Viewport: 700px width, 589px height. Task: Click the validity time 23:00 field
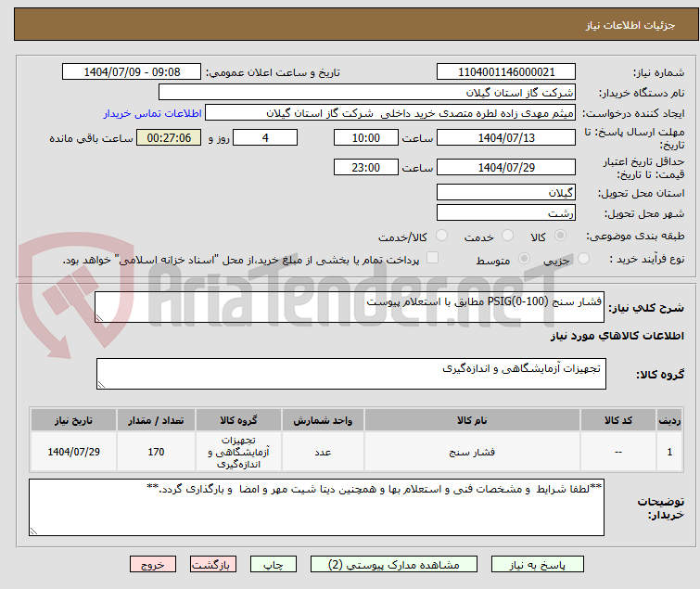[366, 167]
